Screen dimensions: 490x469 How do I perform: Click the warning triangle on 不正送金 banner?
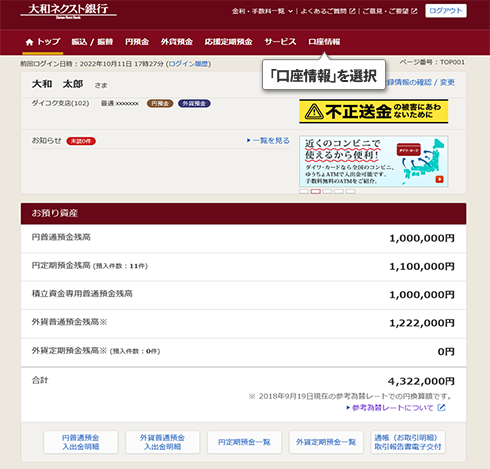coord(314,111)
